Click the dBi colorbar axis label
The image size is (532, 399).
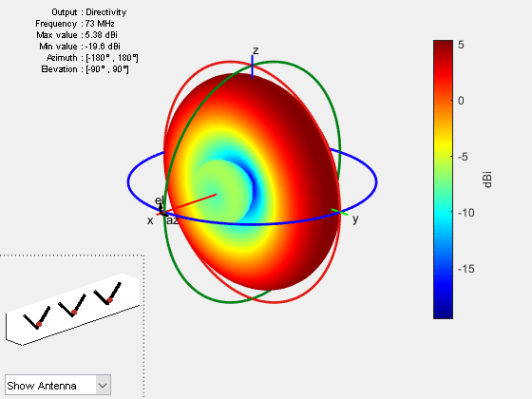click(487, 180)
